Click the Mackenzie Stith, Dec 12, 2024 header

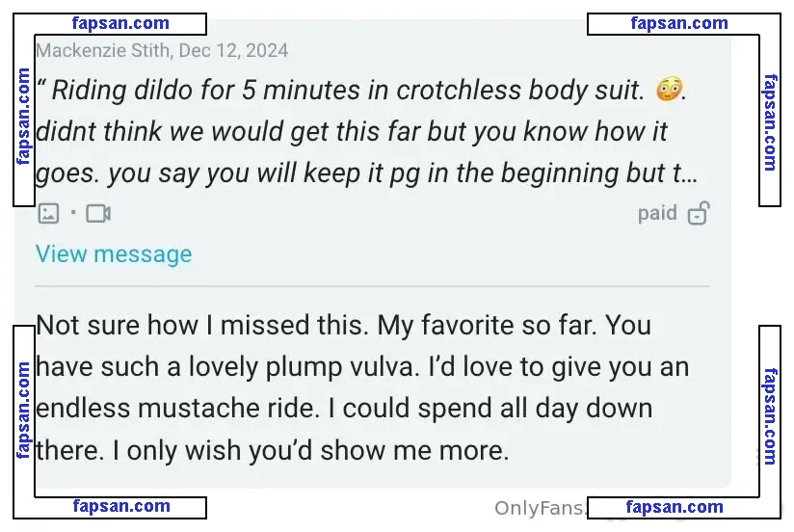(162, 50)
